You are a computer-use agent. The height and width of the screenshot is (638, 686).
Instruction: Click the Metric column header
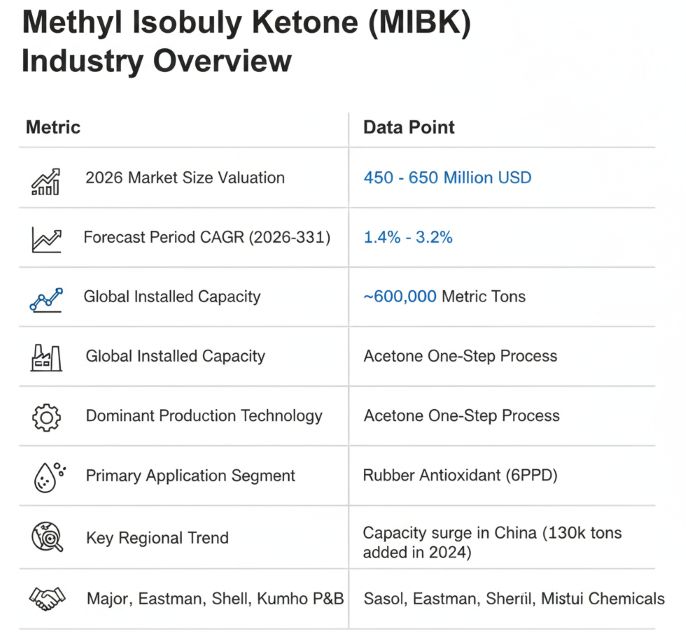(53, 127)
